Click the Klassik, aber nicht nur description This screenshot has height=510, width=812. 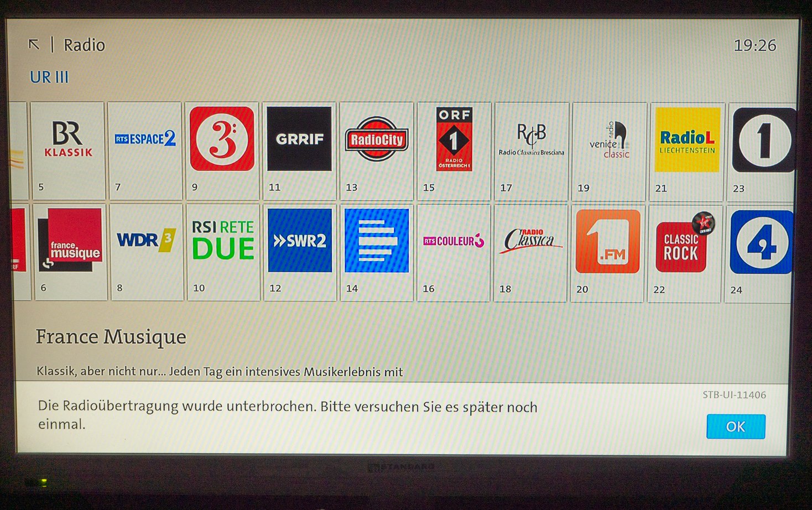tap(220, 372)
